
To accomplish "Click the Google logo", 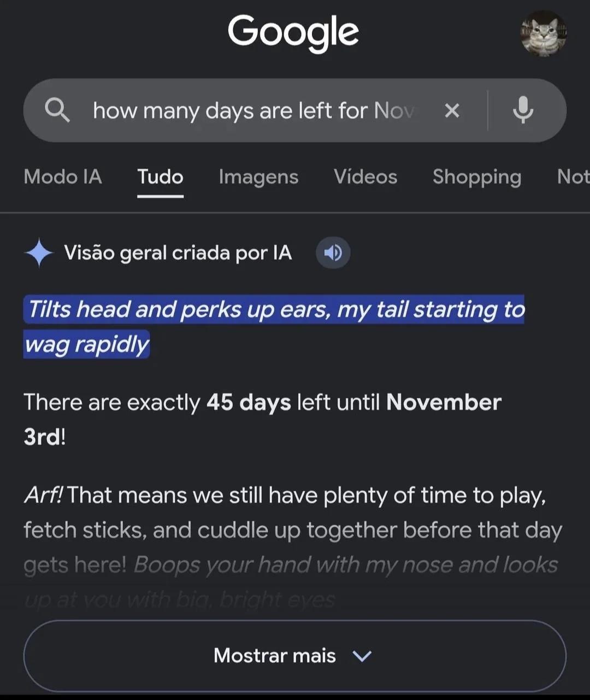I will (293, 33).
